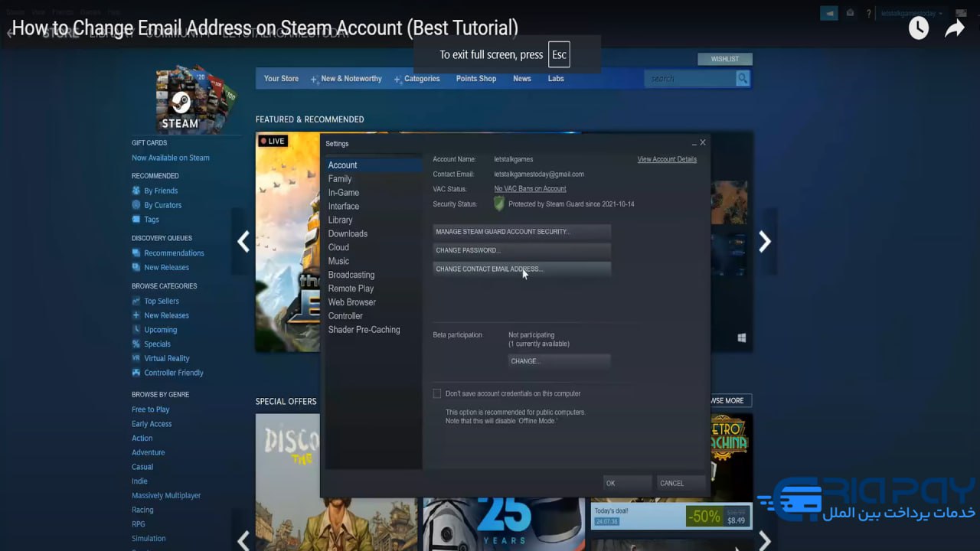Click the Steam announcements megaphone icon
The width and height of the screenshot is (980, 551).
[x=828, y=13]
